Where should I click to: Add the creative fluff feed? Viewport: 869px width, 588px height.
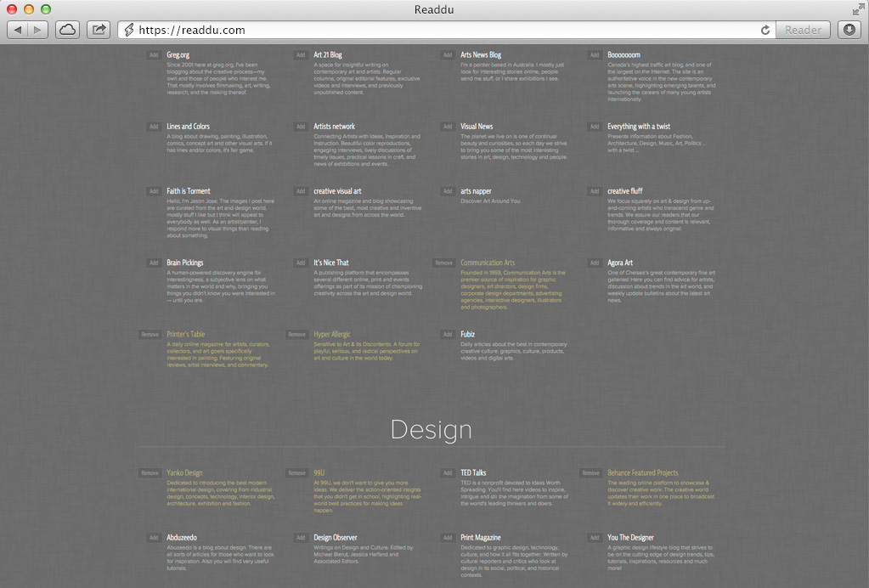pyautogui.click(x=594, y=191)
